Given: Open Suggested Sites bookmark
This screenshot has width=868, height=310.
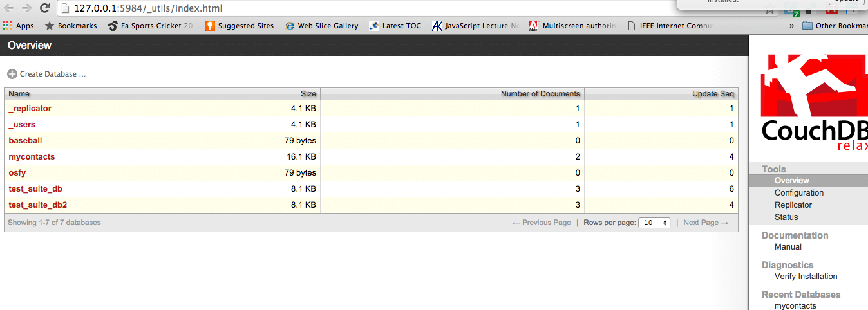Looking at the screenshot, I should [x=239, y=26].
